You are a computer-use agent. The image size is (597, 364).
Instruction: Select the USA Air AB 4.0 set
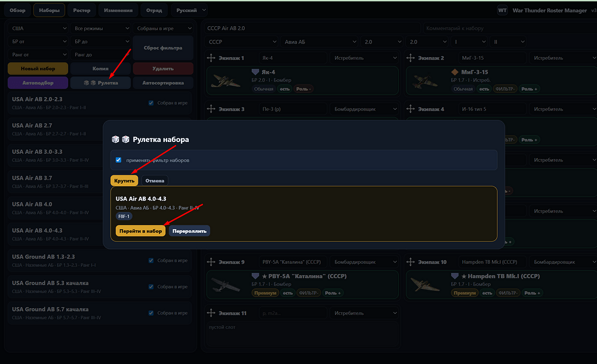click(55, 208)
